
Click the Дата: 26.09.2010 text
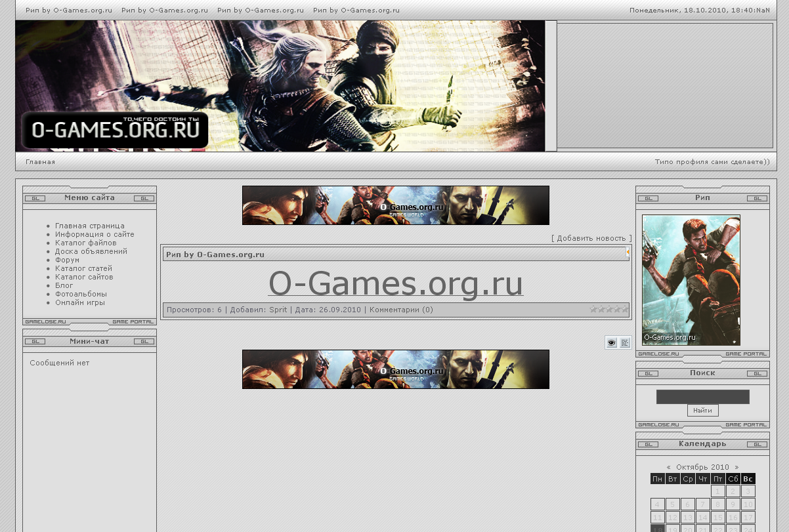(328, 310)
